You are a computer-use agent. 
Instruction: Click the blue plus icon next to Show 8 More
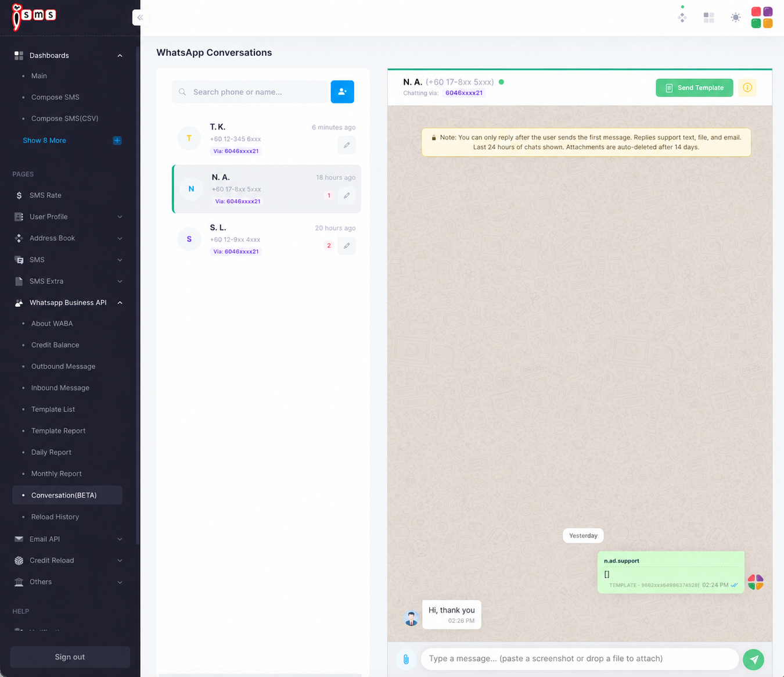[x=117, y=141]
